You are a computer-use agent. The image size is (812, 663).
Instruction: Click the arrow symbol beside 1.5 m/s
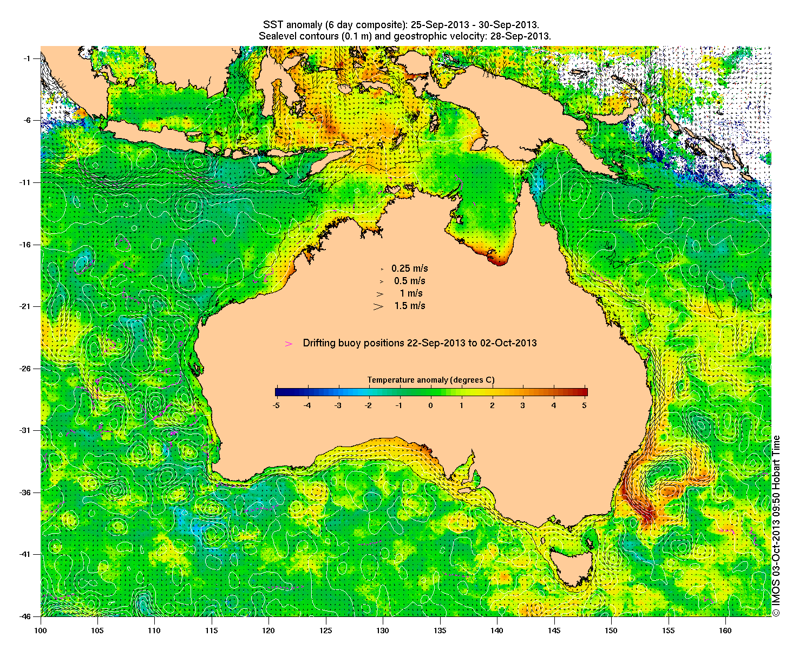coord(378,306)
